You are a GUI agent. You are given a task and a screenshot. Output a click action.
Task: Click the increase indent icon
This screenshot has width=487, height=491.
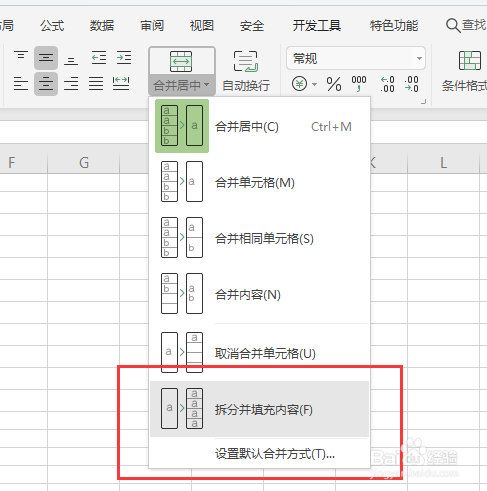[x=124, y=57]
